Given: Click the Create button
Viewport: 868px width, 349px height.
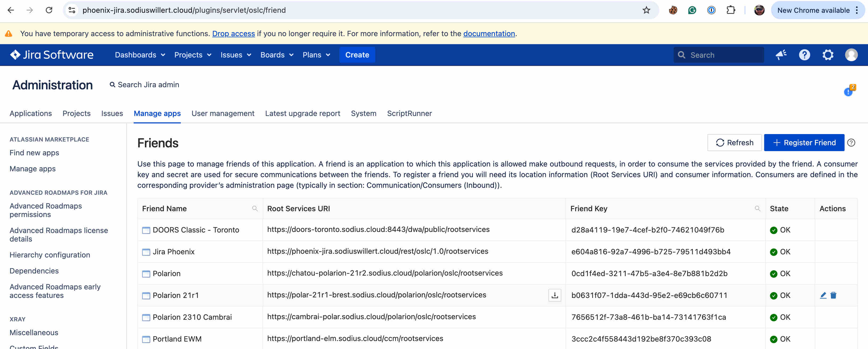Looking at the screenshot, I should tap(357, 55).
